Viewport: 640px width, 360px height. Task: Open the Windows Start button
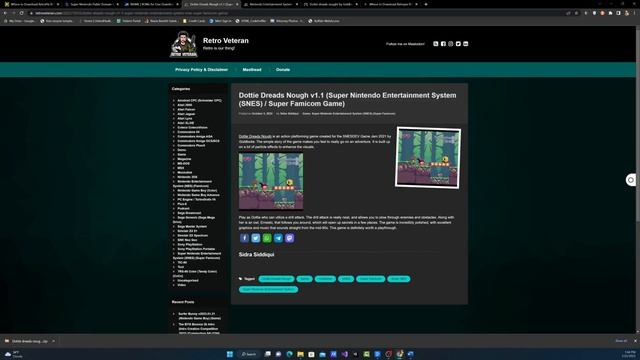[230, 354]
